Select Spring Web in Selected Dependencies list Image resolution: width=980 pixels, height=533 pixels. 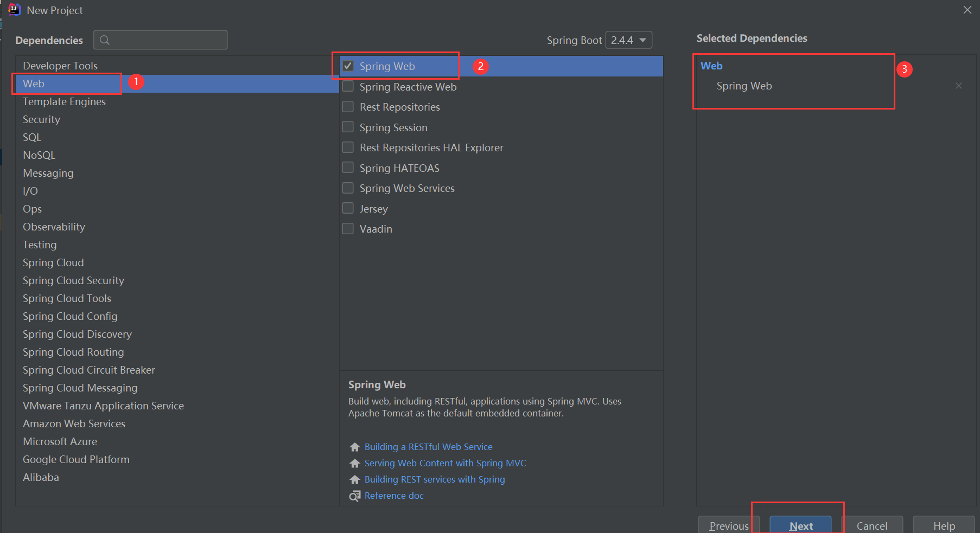(x=744, y=86)
